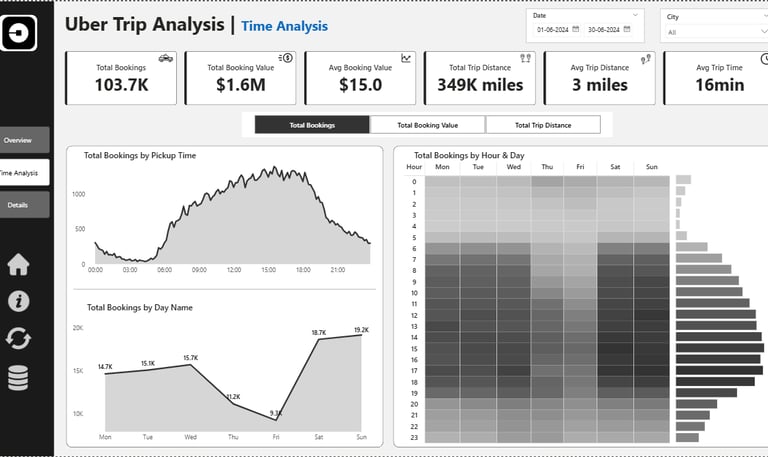This screenshot has width=768, height=457.
Task: Click 'Total Bookings by Day Name' title
Action: tap(140, 308)
